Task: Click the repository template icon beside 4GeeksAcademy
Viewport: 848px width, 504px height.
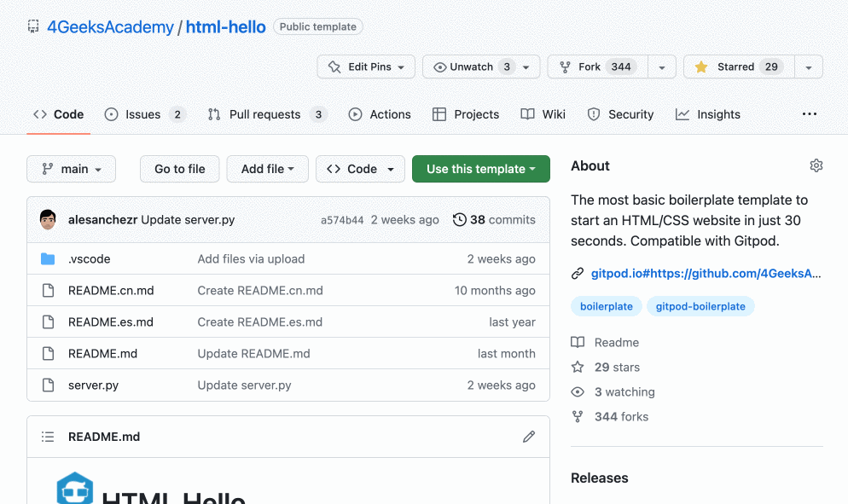Action: pos(33,26)
